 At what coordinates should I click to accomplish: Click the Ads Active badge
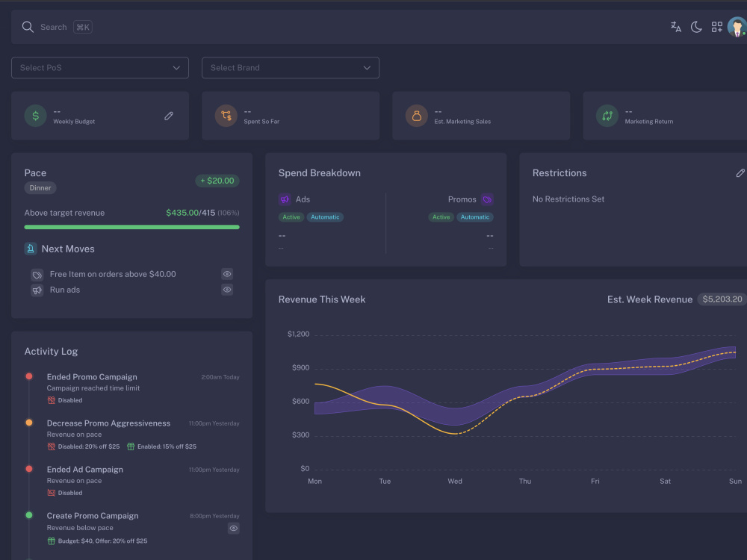pos(291,217)
